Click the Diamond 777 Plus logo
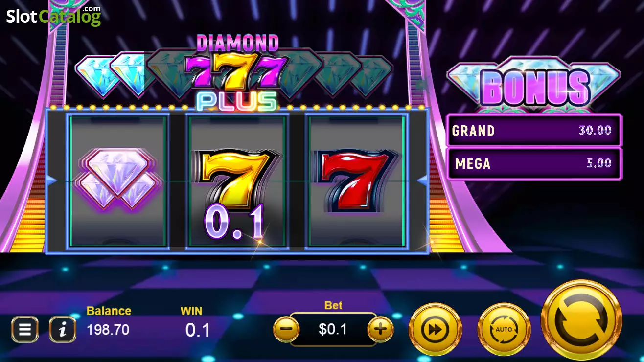Viewport: 644px width, 362px height. (237, 72)
